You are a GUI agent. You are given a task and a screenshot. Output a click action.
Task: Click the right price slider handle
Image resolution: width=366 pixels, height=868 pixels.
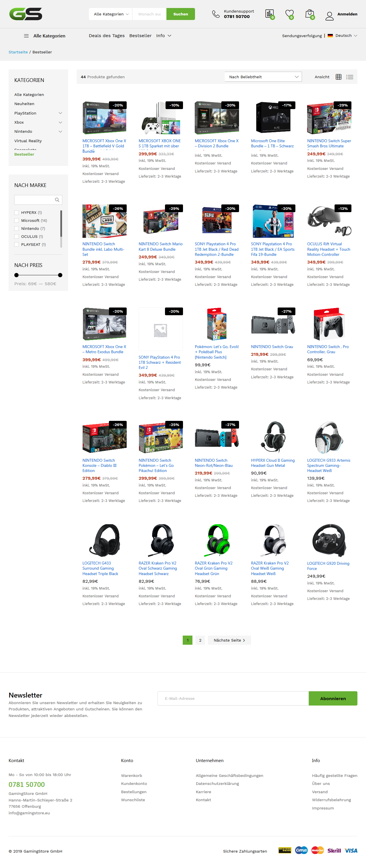click(x=60, y=275)
